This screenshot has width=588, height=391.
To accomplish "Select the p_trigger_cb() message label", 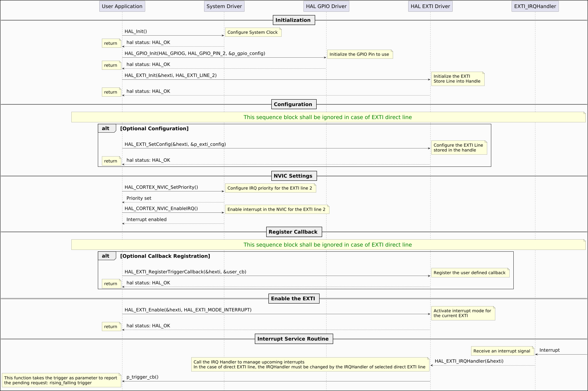I will tap(143, 377).
